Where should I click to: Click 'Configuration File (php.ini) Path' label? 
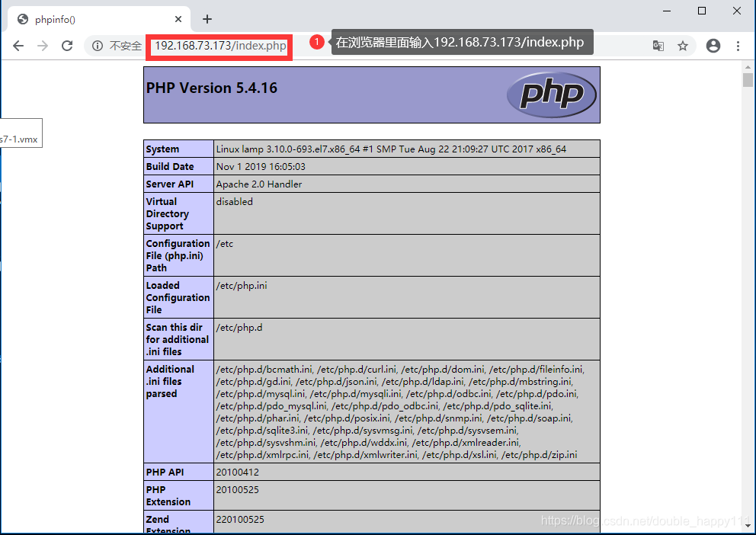(178, 255)
